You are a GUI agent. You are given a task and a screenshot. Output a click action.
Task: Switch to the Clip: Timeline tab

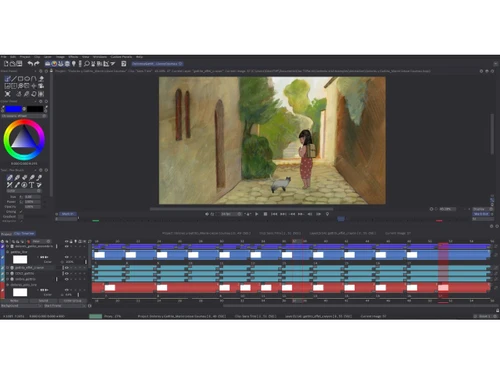pos(24,234)
